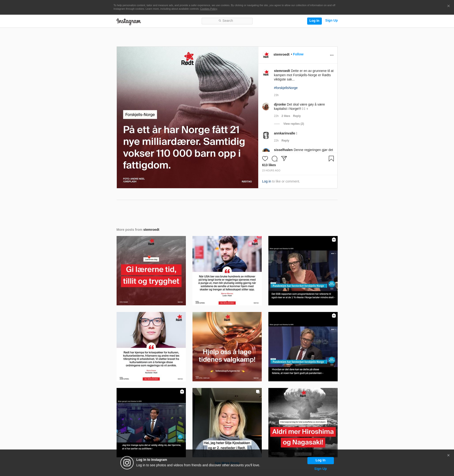Click the Search input field

[x=227, y=21]
